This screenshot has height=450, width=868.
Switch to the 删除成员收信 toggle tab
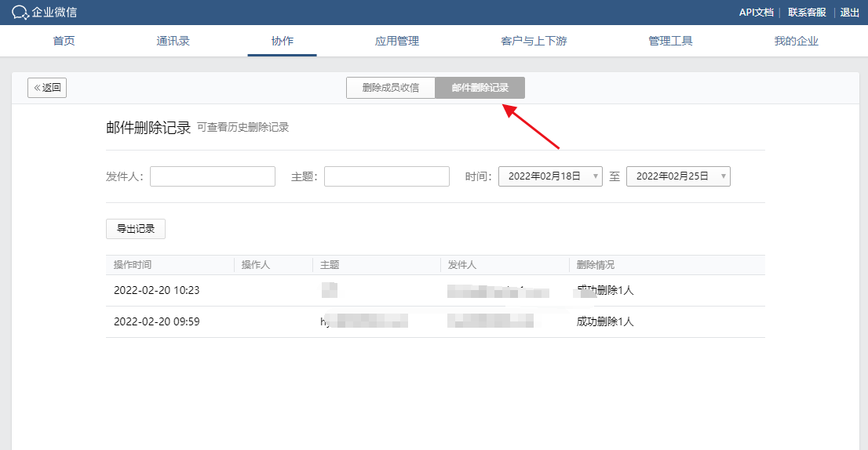(391, 88)
